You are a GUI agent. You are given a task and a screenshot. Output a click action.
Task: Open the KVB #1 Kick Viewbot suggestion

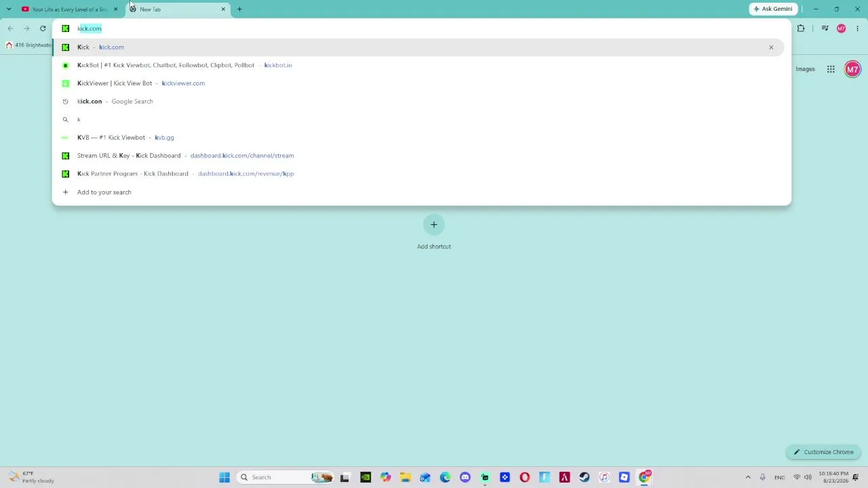tap(418, 138)
